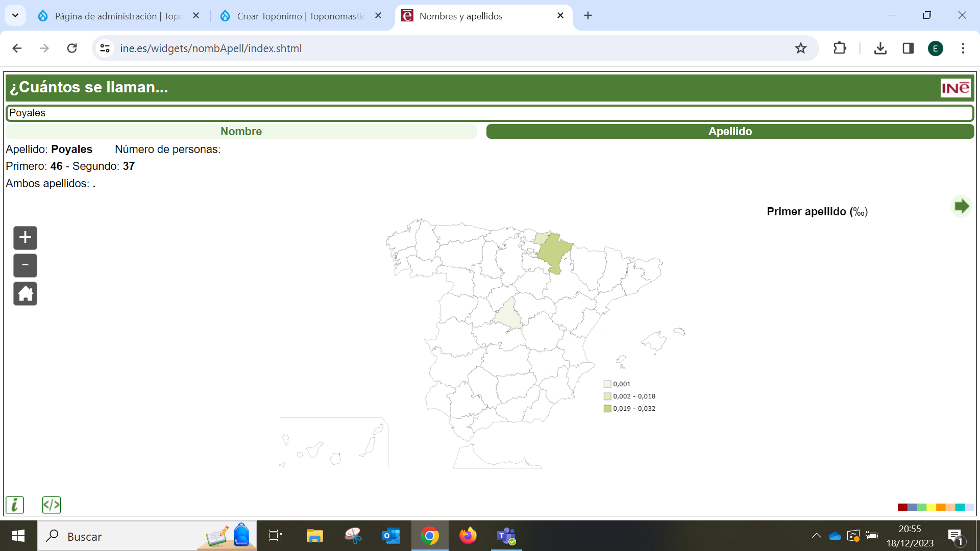Switch to the Nombre tab

[241, 131]
